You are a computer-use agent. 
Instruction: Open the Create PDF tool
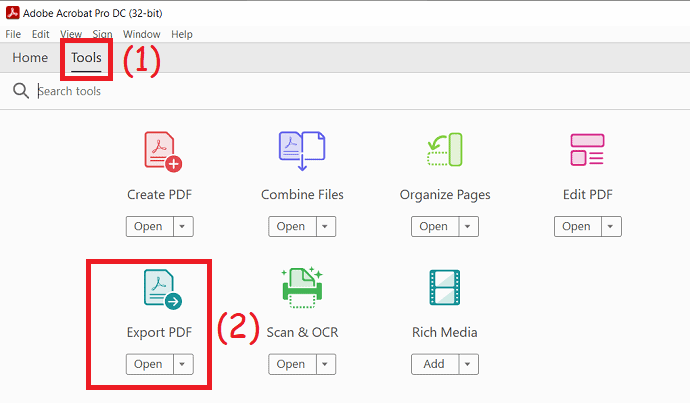[150, 227]
